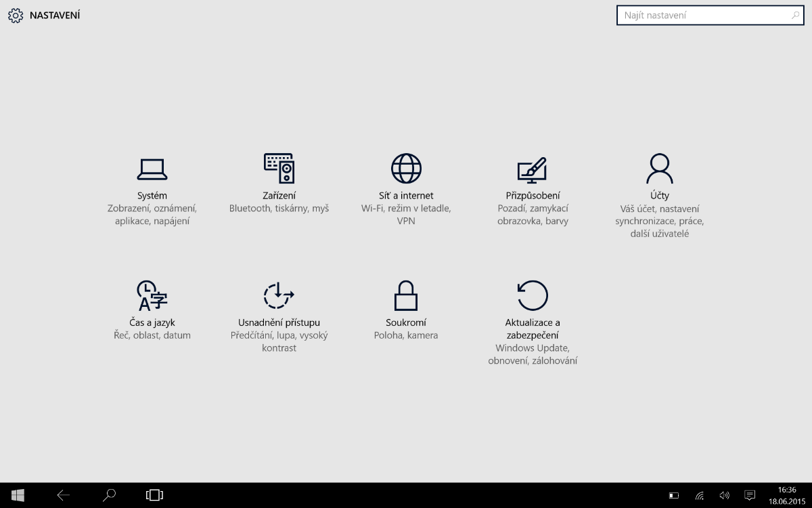Open Action Center notifications icon
Image resolution: width=812 pixels, height=508 pixels.
[750, 496]
